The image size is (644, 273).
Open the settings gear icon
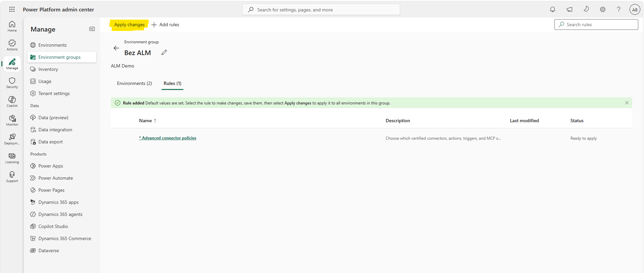[x=603, y=9]
